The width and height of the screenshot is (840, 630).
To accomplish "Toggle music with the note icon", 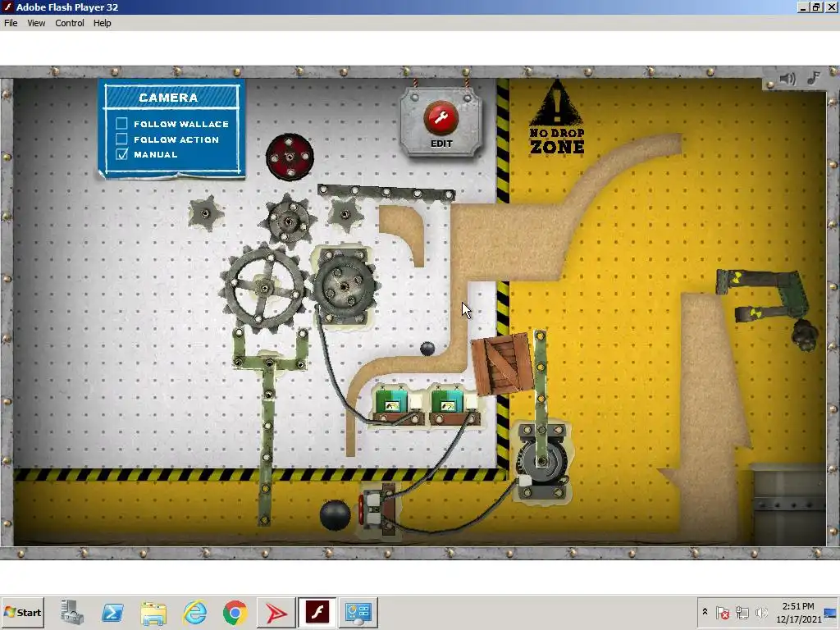I will [x=814, y=78].
